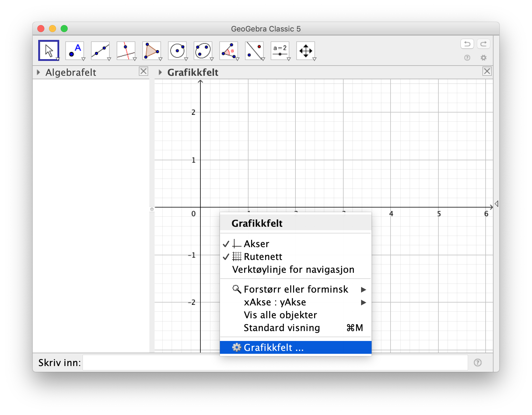Select the Move arrow tool
Screen dimensions: 532x415
coord(49,50)
